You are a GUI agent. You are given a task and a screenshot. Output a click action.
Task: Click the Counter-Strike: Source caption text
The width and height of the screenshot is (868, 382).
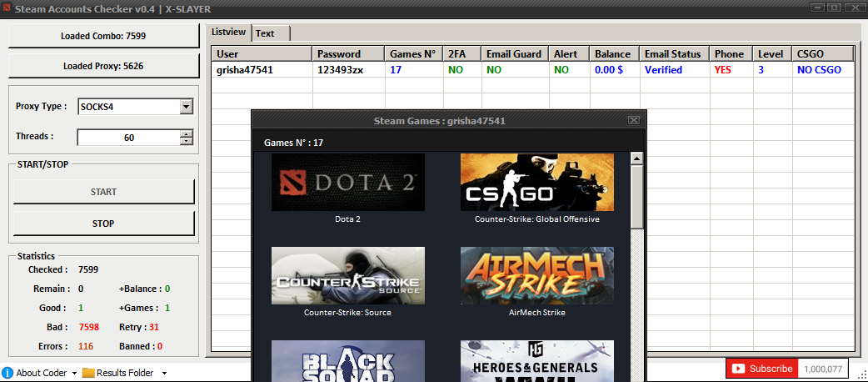[347, 313]
